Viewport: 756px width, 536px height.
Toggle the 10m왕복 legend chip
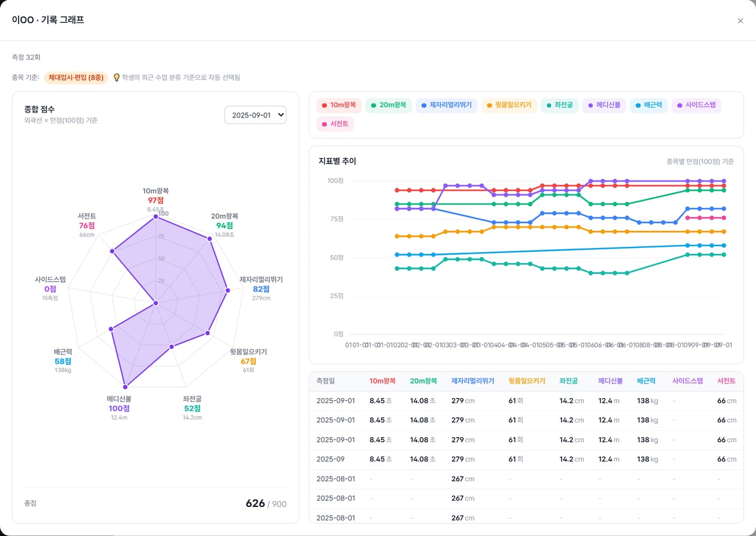point(339,105)
